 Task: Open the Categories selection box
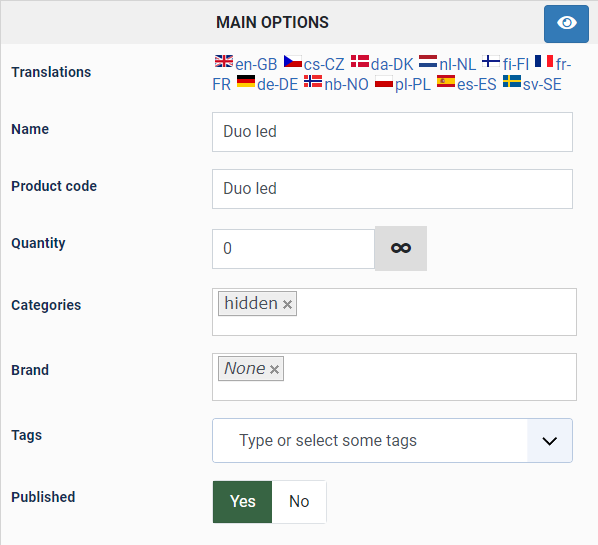[394, 312]
